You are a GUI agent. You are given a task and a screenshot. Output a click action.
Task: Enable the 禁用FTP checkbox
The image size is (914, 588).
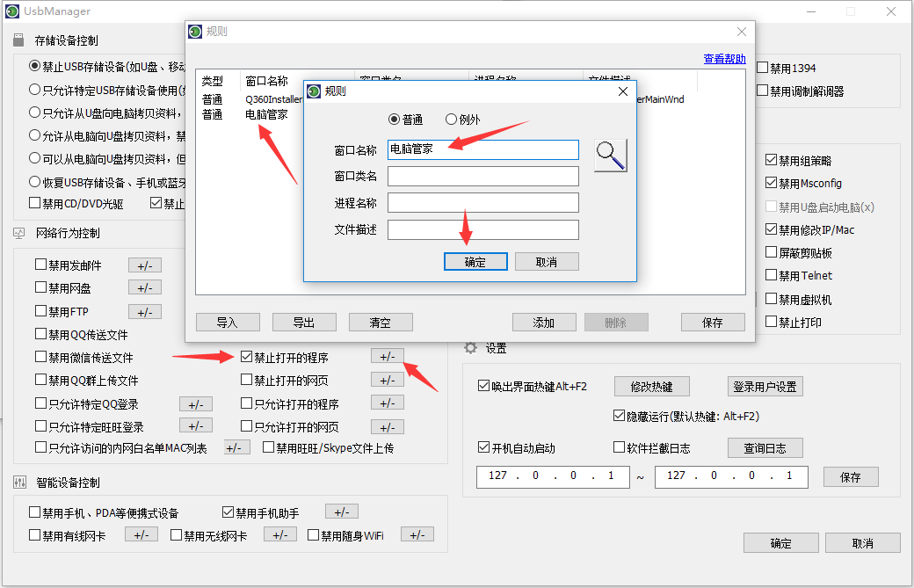[41, 311]
